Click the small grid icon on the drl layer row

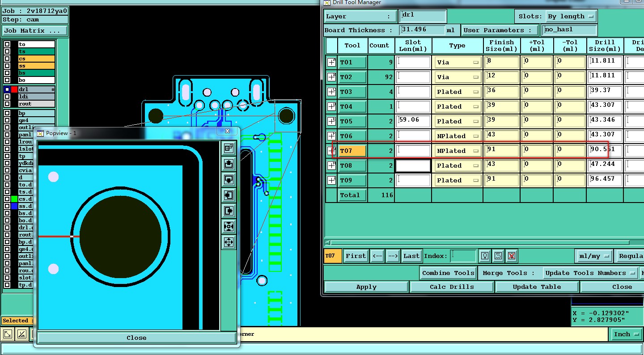click(53, 89)
